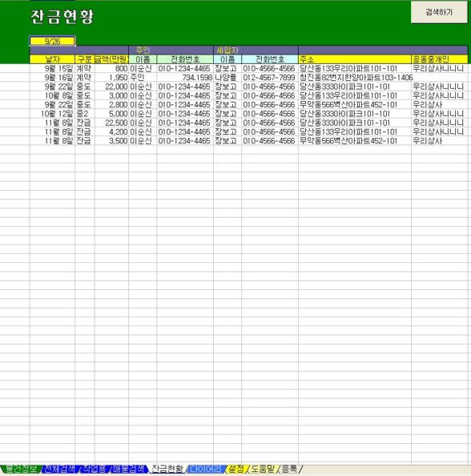The width and height of the screenshot is (471, 476).
Task: Select the 012-4567-7899 phone number cell
Action: (270, 78)
